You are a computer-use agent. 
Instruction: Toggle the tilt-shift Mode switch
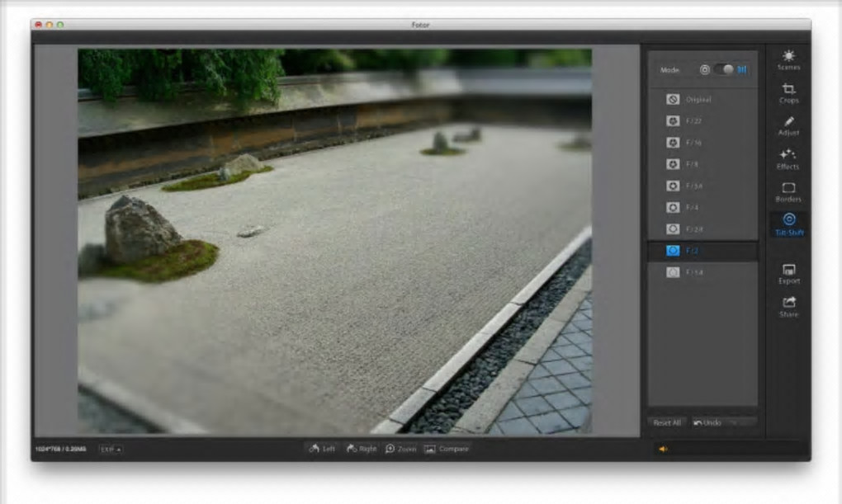tap(725, 69)
